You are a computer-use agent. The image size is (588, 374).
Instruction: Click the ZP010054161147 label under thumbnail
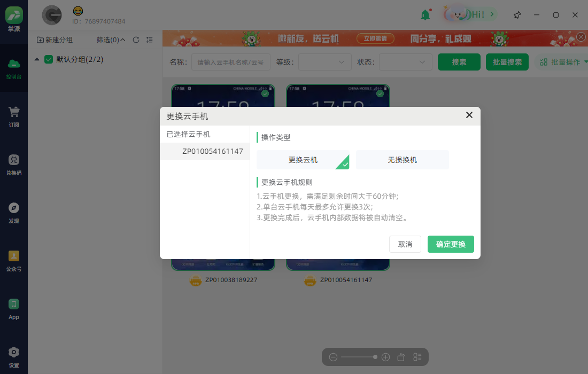click(346, 280)
